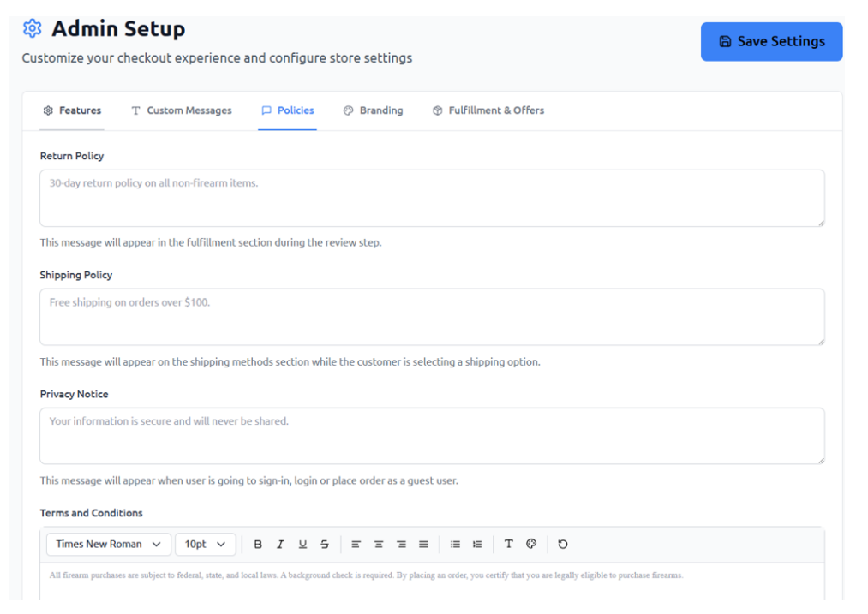The width and height of the screenshot is (868, 614).
Task: Click into the Terms and Conditions text body
Action: (x=433, y=582)
